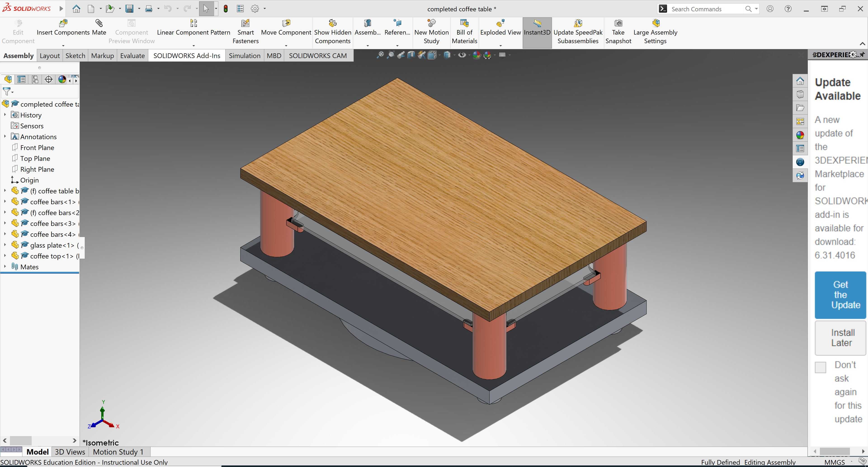Click the Mate paperclip icon
This screenshot has height=467, width=868.
(99, 23)
